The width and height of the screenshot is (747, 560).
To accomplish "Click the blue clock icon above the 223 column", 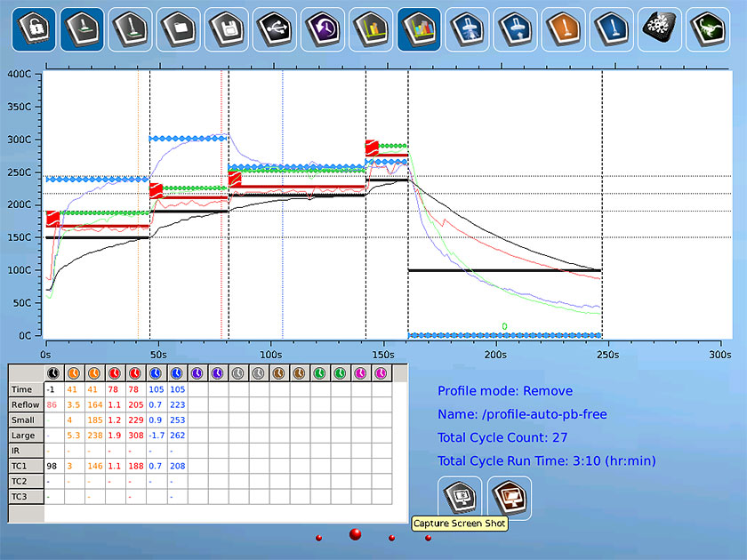I will coord(177,373).
